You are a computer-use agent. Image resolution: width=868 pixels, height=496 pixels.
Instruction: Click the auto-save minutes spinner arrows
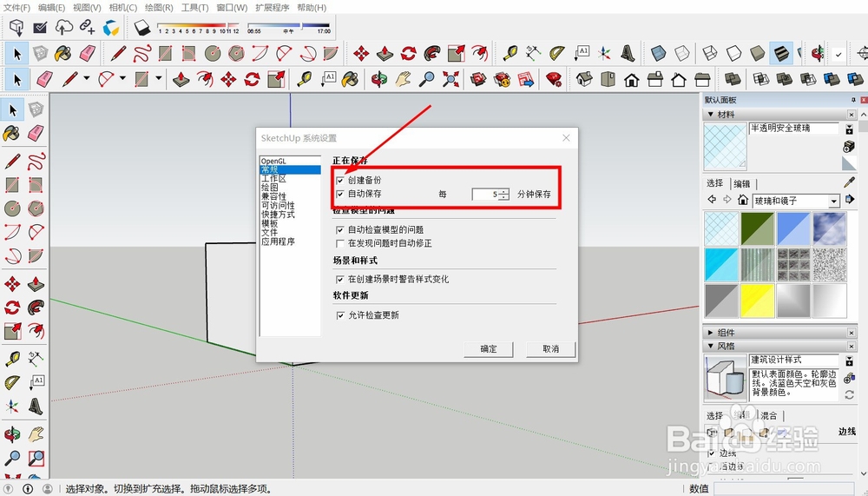click(x=503, y=194)
